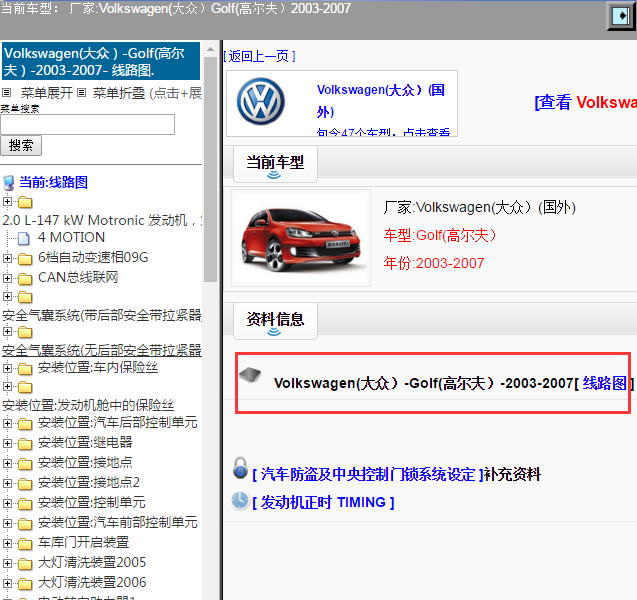Click the 查看 Volkswagen link at right
This screenshot has height=600, width=637.
click(x=585, y=102)
